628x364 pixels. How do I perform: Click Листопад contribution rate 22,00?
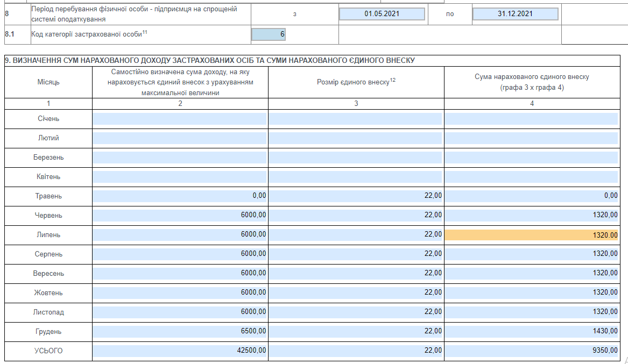355,312
